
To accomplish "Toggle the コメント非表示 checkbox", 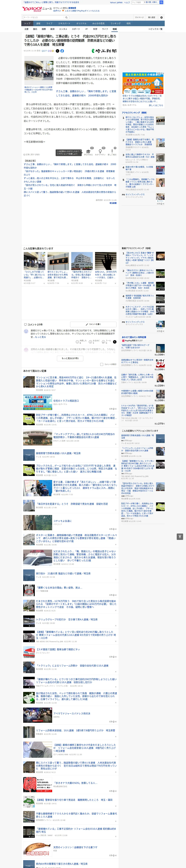I will pos(102,364).
